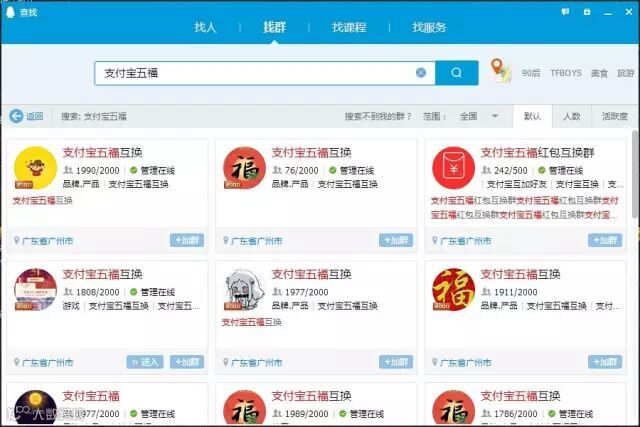Viewport: 640px width, 427px height.
Task: Open the feedback icon in the title bar
Action: coord(565,12)
